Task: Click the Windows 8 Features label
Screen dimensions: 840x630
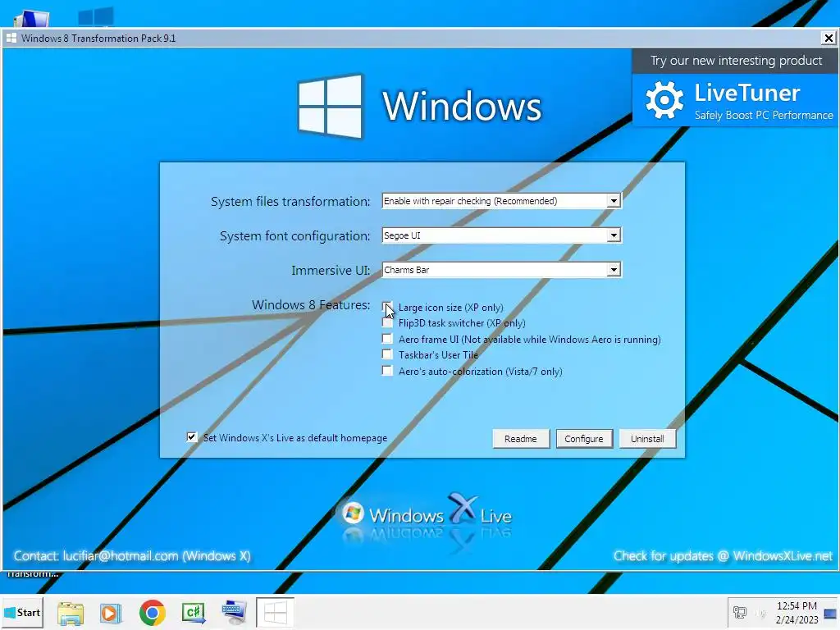Action: (311, 305)
